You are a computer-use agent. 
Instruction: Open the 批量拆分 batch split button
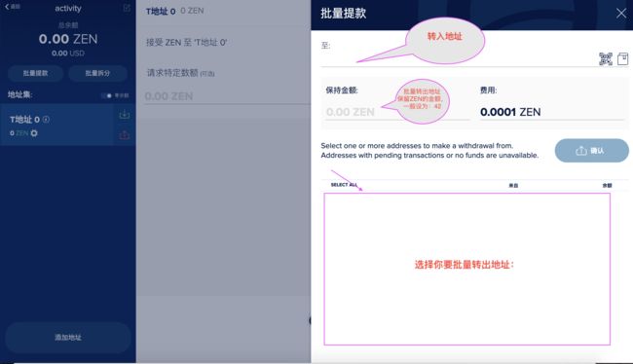click(97, 73)
